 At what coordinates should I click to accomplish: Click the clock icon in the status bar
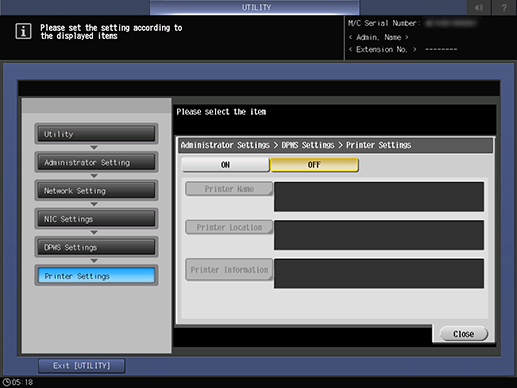pyautogui.click(x=6, y=382)
